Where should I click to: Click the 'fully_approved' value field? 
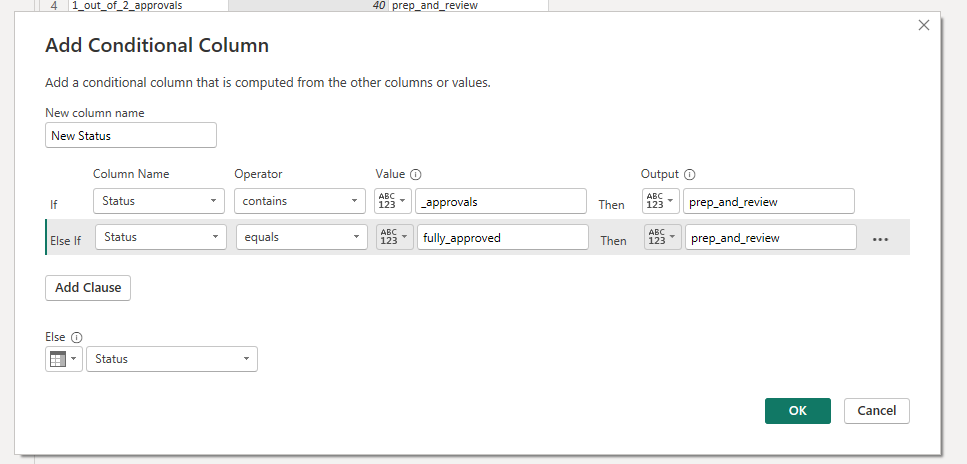click(x=503, y=237)
